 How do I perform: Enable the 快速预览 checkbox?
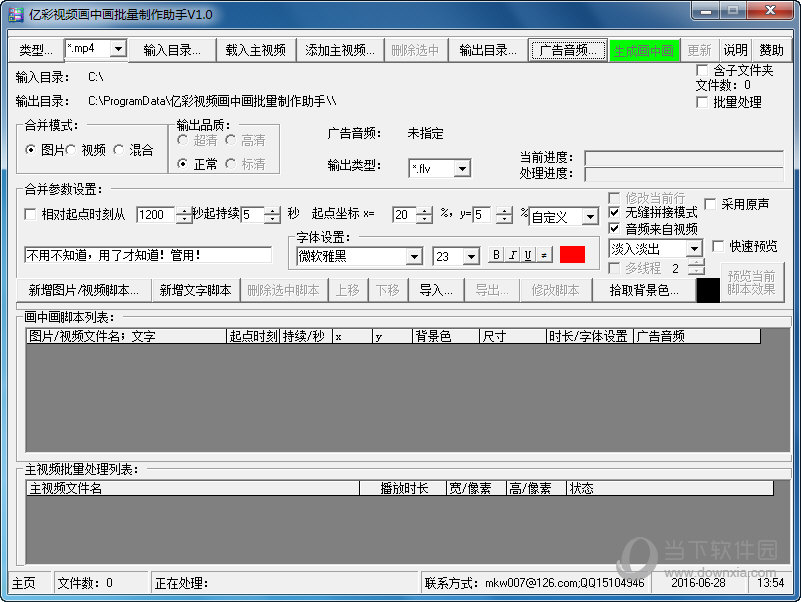[x=718, y=247]
